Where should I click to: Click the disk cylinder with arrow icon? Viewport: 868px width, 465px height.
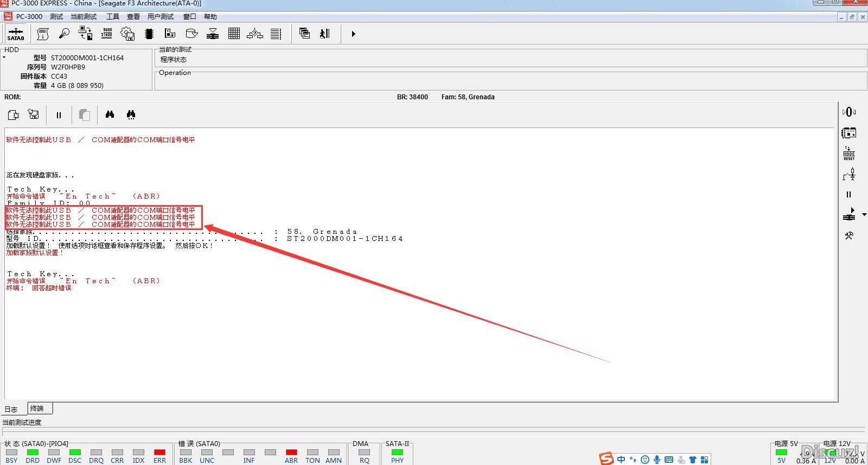[192, 34]
